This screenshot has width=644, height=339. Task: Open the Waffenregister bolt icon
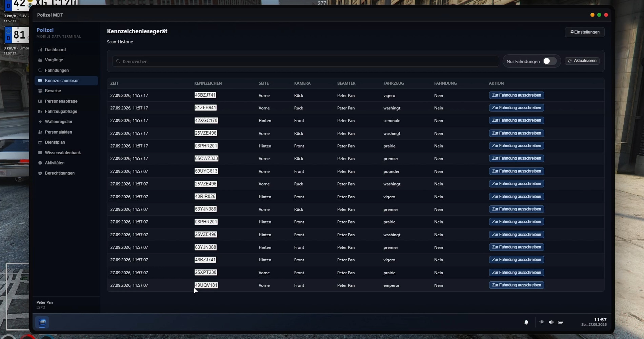click(40, 122)
